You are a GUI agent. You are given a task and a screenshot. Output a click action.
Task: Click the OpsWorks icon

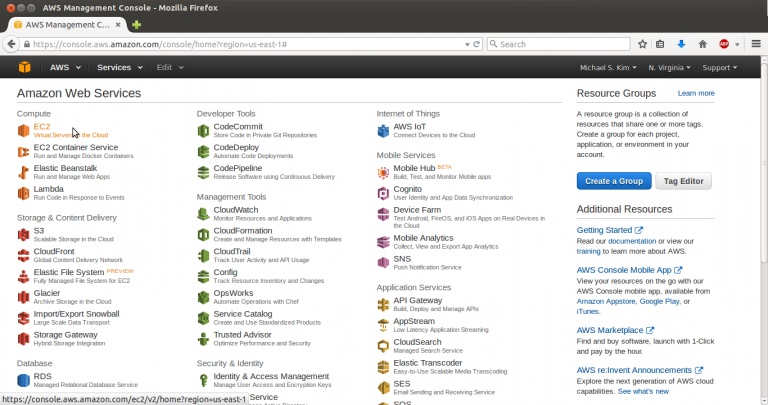click(x=203, y=297)
